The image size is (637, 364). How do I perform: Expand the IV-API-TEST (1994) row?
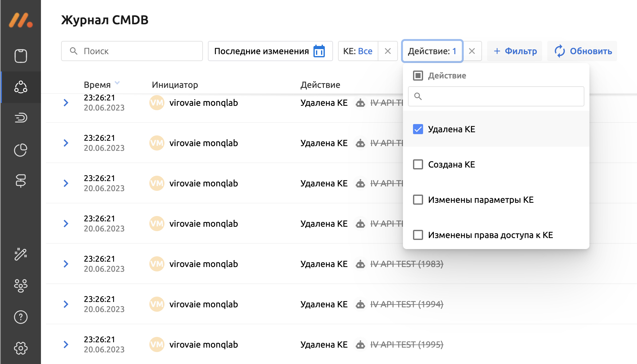(66, 304)
